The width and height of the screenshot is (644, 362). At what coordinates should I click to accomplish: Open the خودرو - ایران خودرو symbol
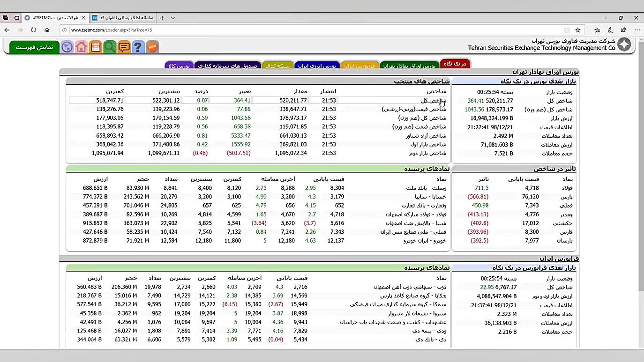pyautogui.click(x=425, y=241)
